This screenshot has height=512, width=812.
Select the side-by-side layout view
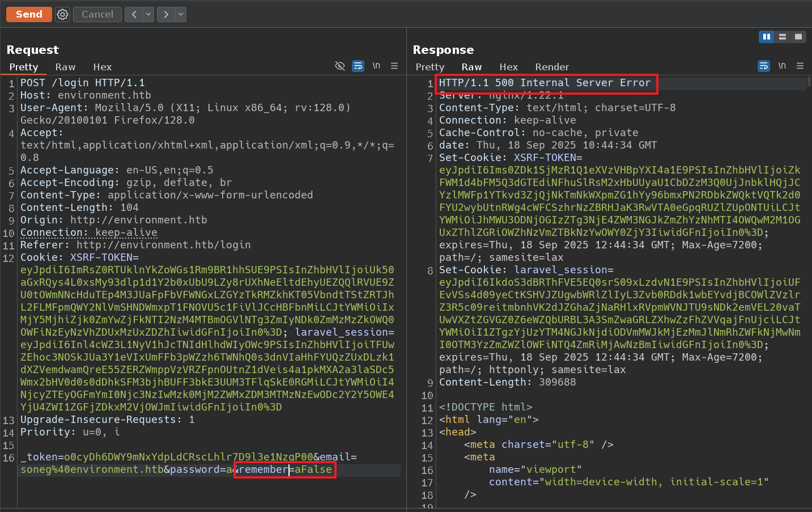pyautogui.click(x=766, y=37)
